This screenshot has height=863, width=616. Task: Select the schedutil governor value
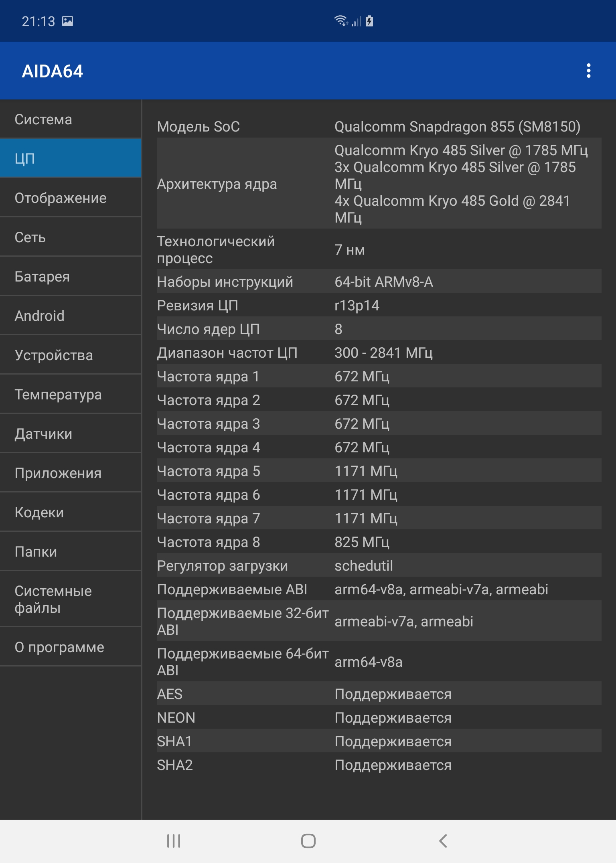click(x=364, y=566)
